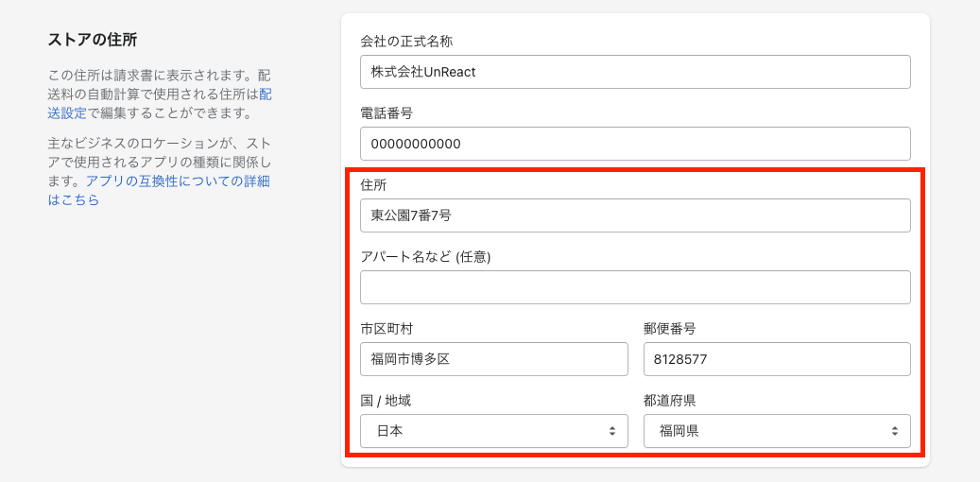Click the 市区町村 field showing 福岡市博多区
The height and width of the screenshot is (482, 980).
(x=493, y=359)
